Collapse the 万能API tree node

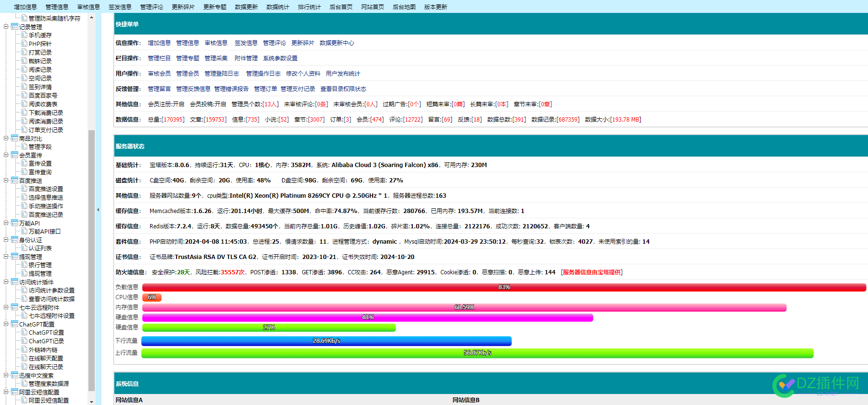(6, 223)
